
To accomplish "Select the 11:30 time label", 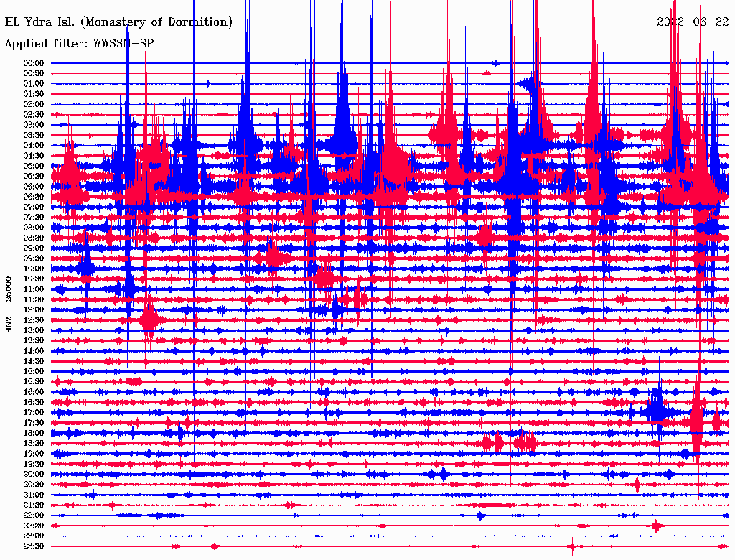I will tap(34, 299).
